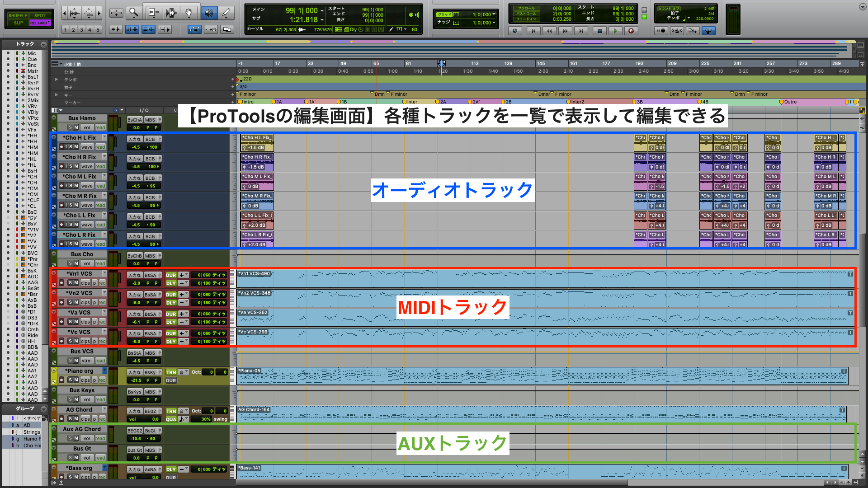
Task: Toggle Tab to Transients button
Action: point(116,29)
